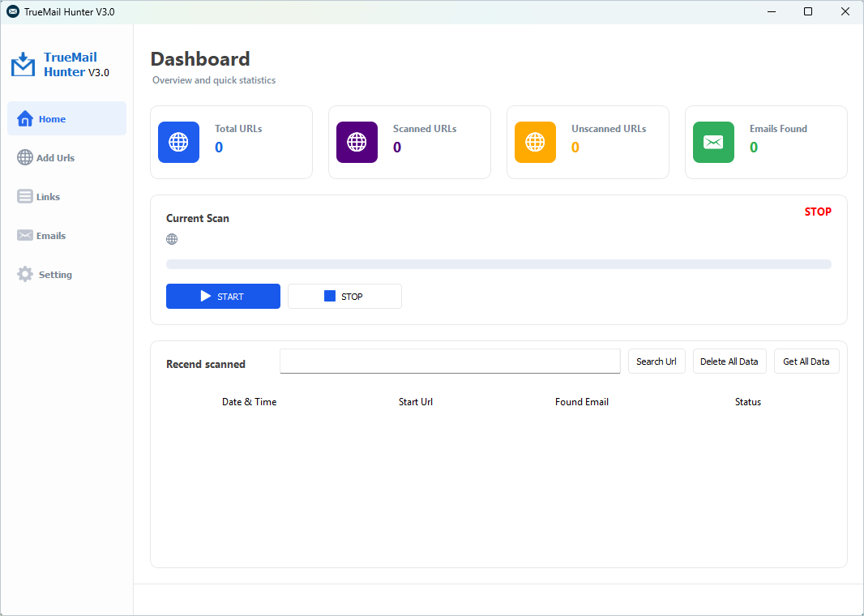This screenshot has height=616, width=864.
Task: Start the scan with START button
Action: tap(223, 297)
